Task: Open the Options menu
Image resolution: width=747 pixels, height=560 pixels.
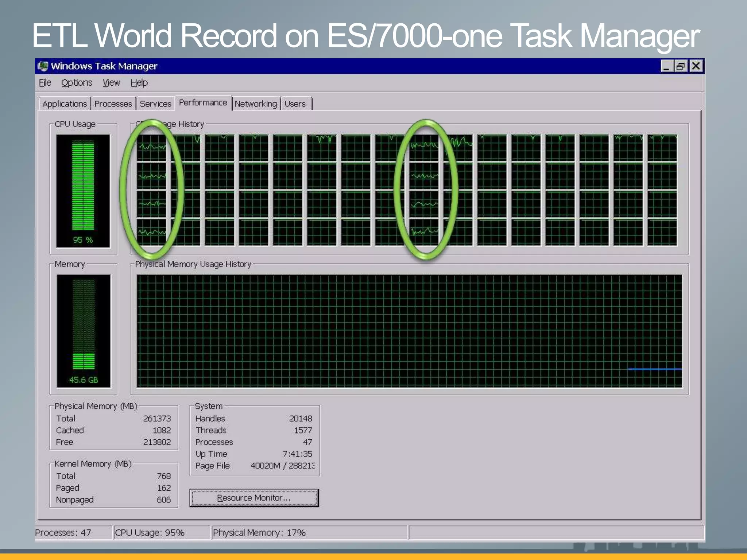Action: [x=77, y=83]
